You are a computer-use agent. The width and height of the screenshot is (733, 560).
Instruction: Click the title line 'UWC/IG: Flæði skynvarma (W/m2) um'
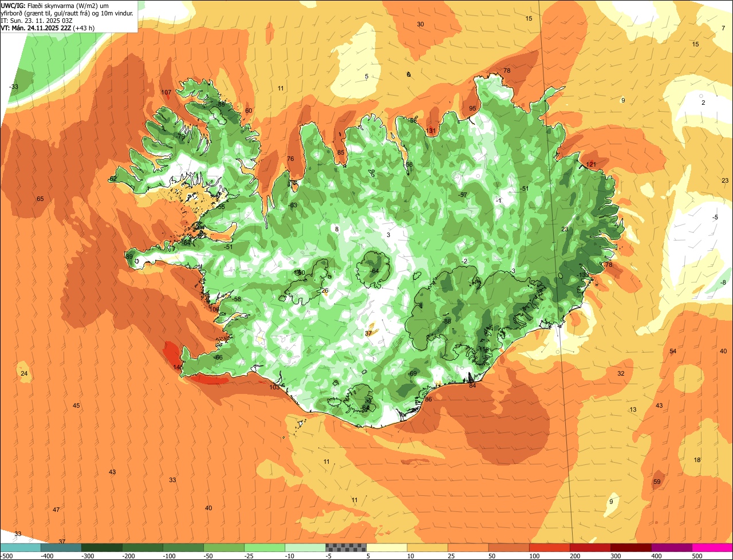(x=55, y=5)
